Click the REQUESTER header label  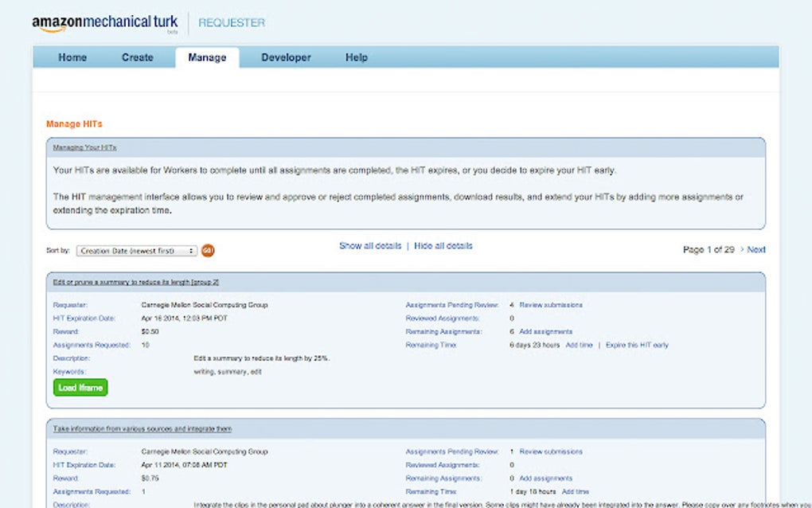232,23
